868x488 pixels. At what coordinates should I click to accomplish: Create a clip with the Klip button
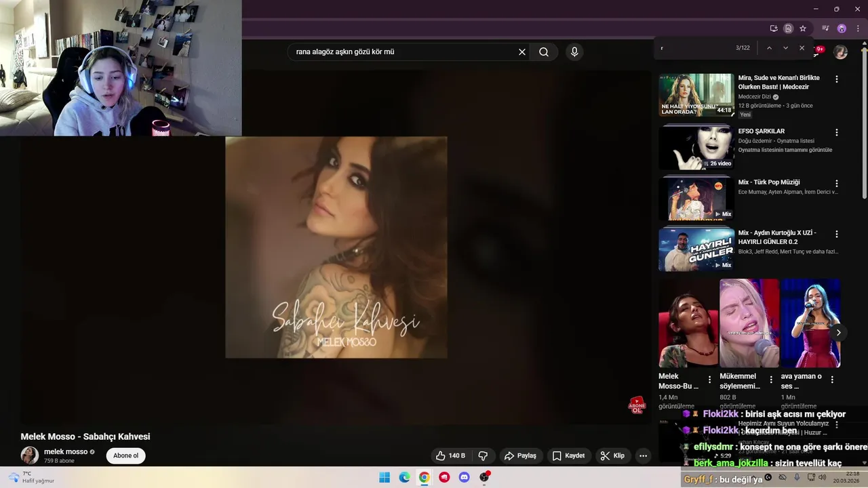pyautogui.click(x=612, y=456)
